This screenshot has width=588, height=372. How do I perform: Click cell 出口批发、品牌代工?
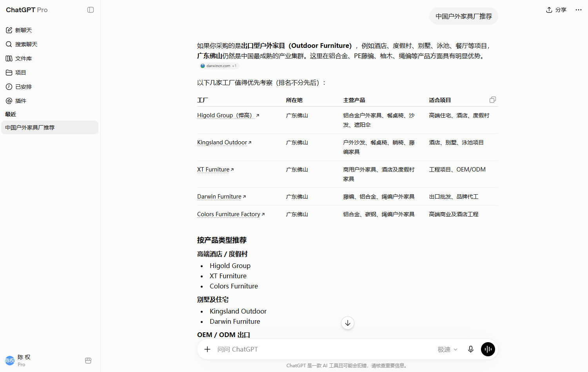click(x=454, y=197)
